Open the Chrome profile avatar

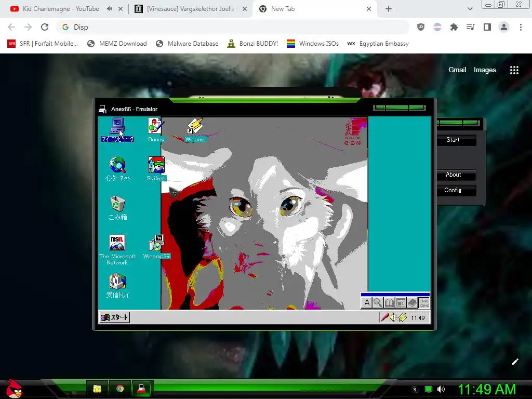(x=504, y=27)
